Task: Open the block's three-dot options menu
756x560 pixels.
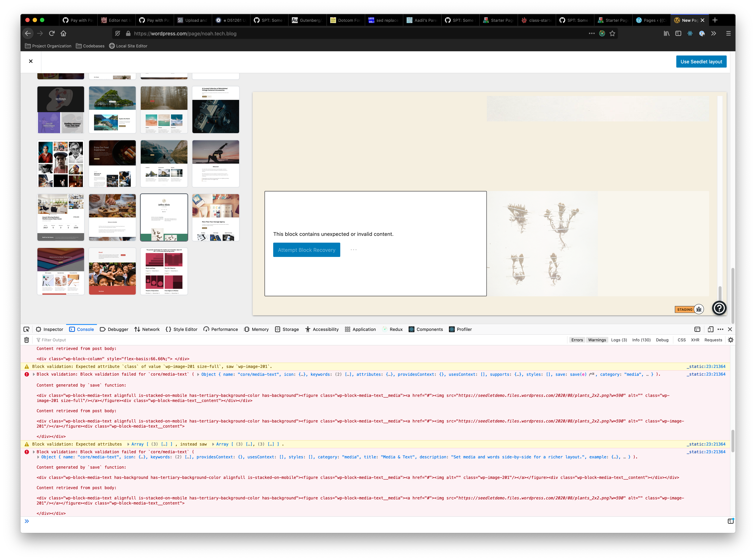Action: 353,250
